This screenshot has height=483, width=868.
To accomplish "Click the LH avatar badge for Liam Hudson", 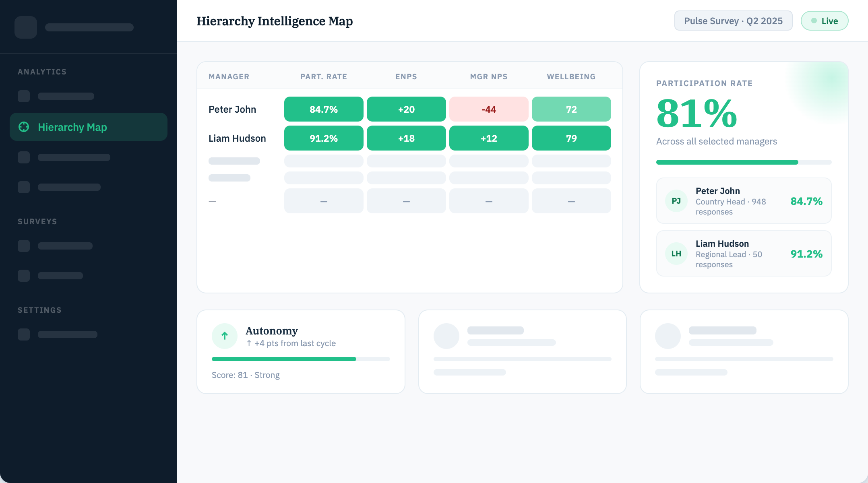I will (676, 254).
